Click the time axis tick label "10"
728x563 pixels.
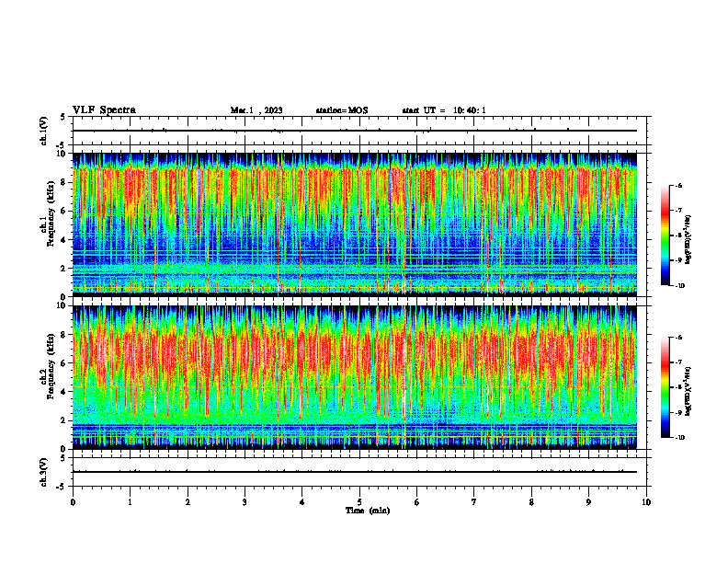click(x=646, y=502)
